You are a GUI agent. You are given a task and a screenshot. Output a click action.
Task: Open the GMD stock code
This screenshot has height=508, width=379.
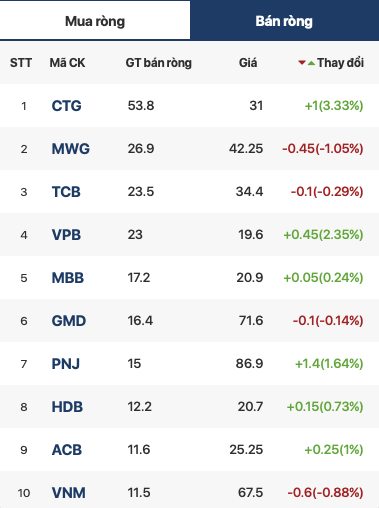(69, 321)
